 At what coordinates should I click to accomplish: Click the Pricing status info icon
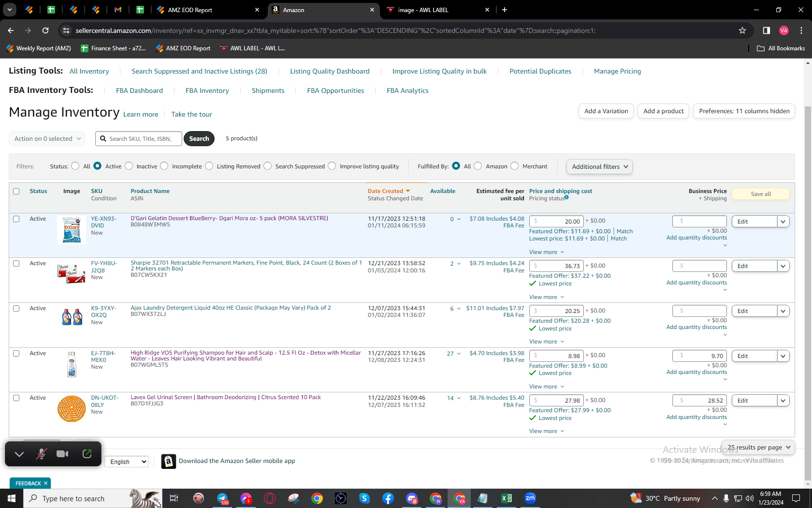click(567, 197)
